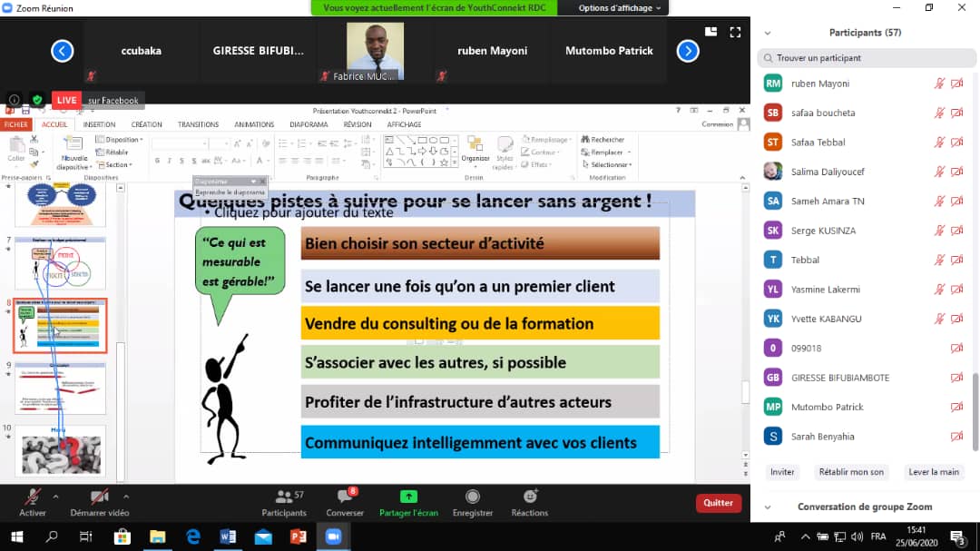Click the green encryption shield icon
Viewport: 980px width, 551px height.
coord(37,100)
